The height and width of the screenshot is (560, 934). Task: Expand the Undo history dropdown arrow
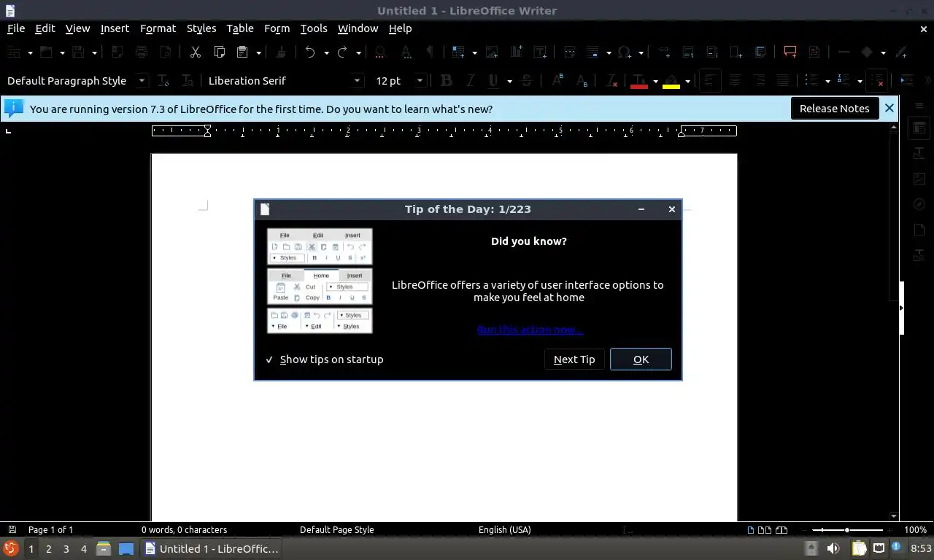click(x=326, y=52)
